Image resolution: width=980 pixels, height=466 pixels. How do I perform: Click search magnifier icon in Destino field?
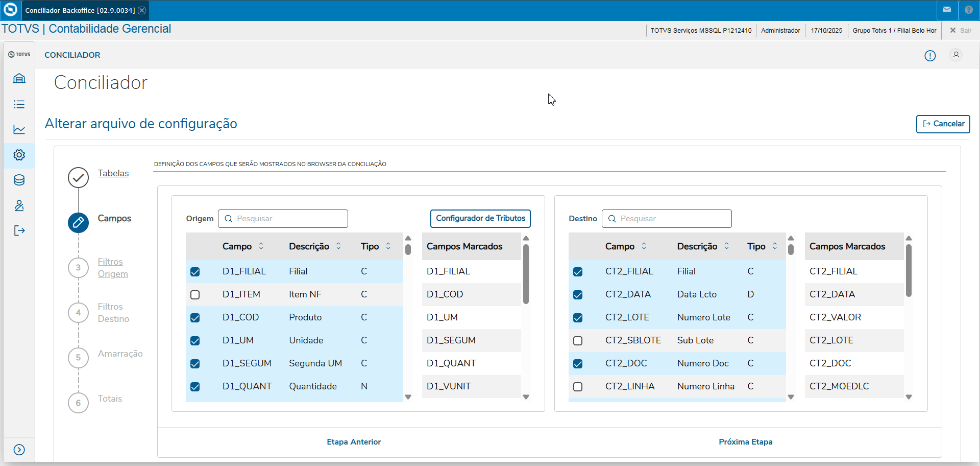612,219
